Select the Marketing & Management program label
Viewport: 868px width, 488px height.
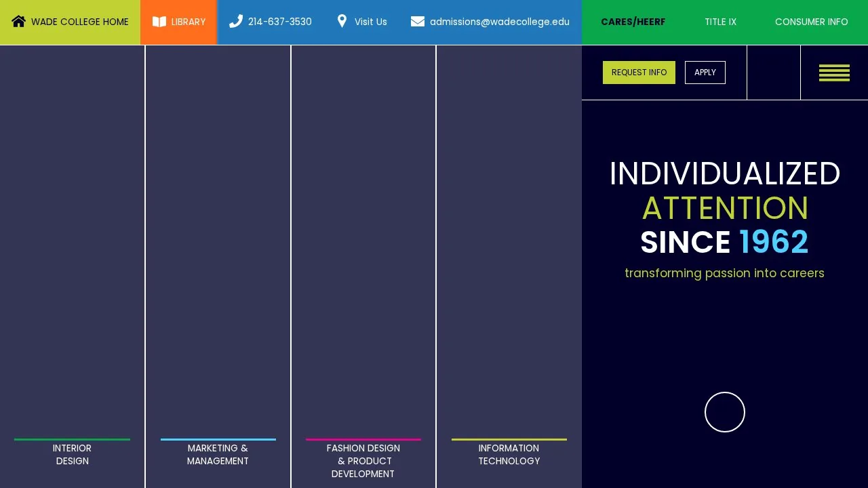pos(218,455)
